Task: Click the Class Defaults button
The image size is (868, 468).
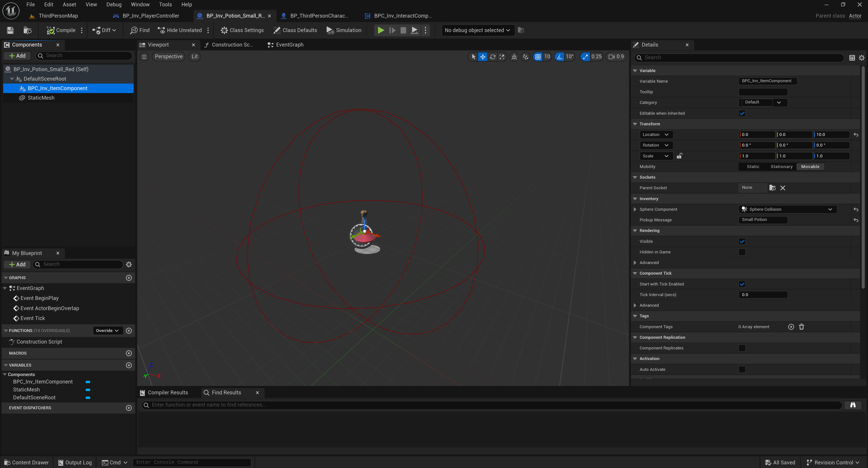Action: click(295, 30)
